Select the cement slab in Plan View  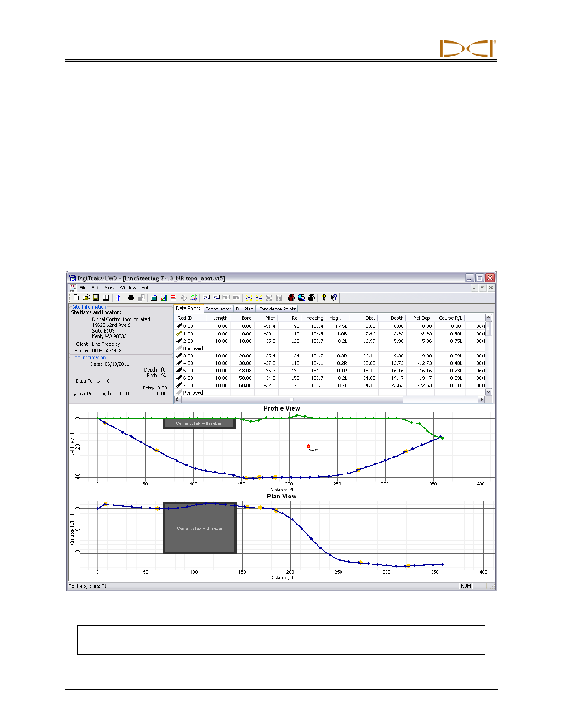tap(200, 528)
